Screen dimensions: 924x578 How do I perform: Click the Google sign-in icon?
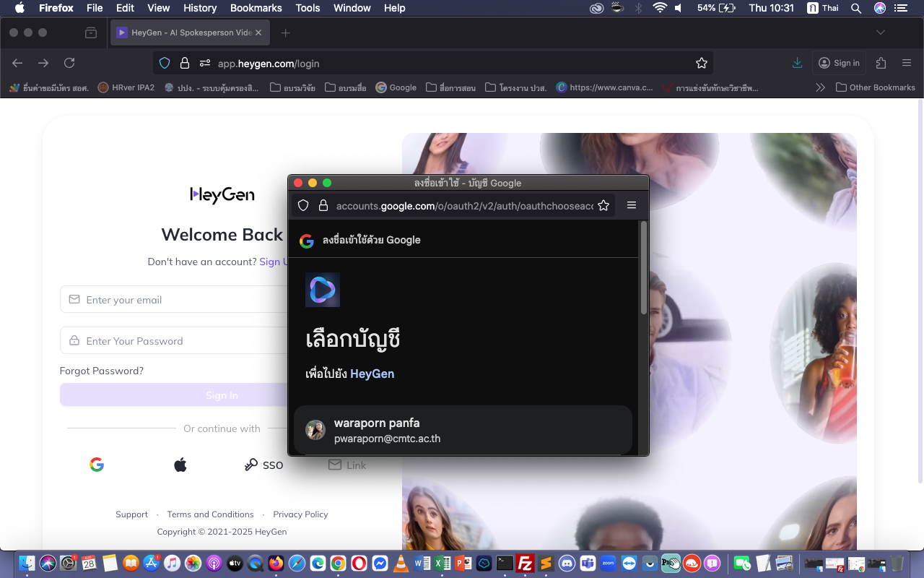click(x=97, y=465)
